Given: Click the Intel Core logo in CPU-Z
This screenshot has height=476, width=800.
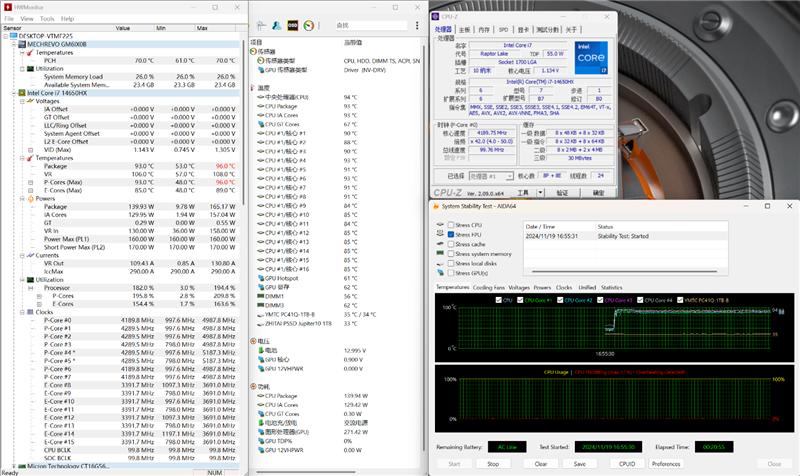Looking at the screenshot, I should (x=591, y=57).
